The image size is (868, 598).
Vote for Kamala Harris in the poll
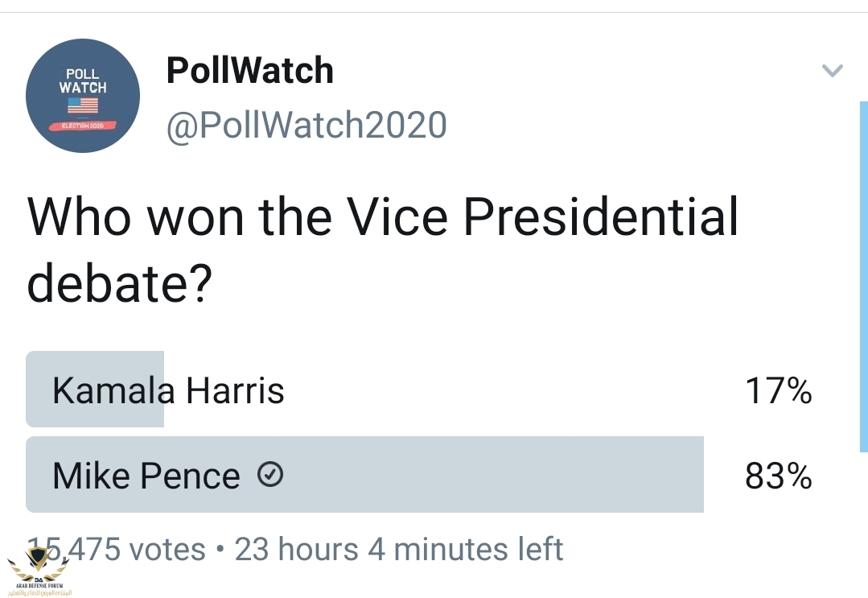(x=168, y=391)
